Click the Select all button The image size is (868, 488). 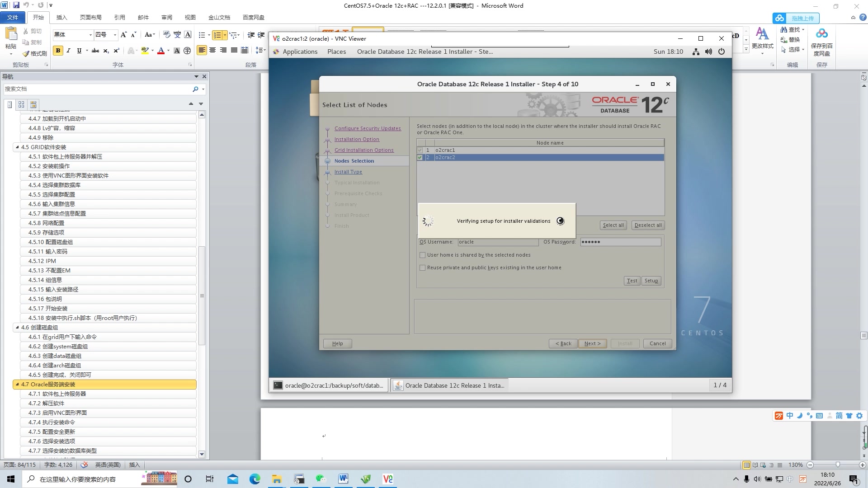tap(613, 225)
